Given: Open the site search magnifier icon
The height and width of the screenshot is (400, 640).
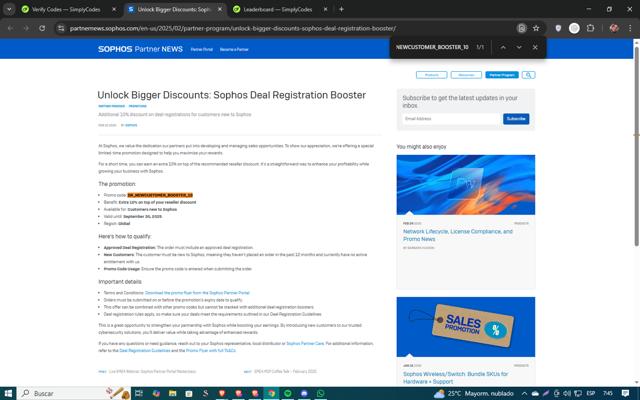Looking at the screenshot, I should (528, 75).
